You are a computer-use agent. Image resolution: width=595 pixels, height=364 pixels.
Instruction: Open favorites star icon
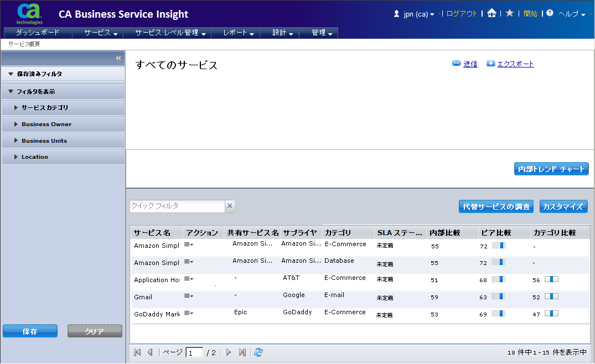coord(510,13)
